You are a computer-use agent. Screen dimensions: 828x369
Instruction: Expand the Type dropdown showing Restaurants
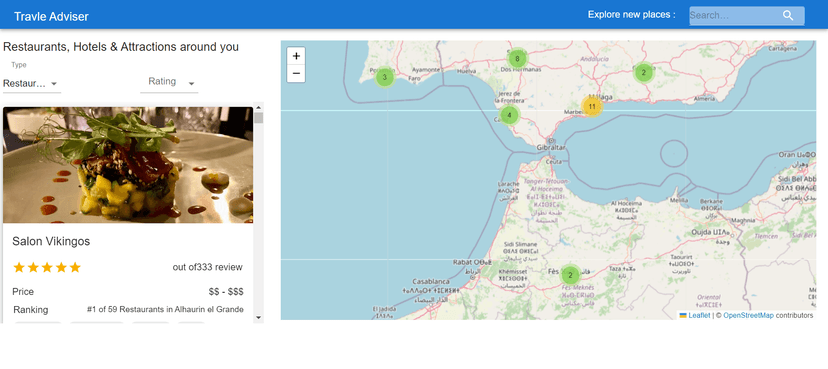(x=32, y=83)
